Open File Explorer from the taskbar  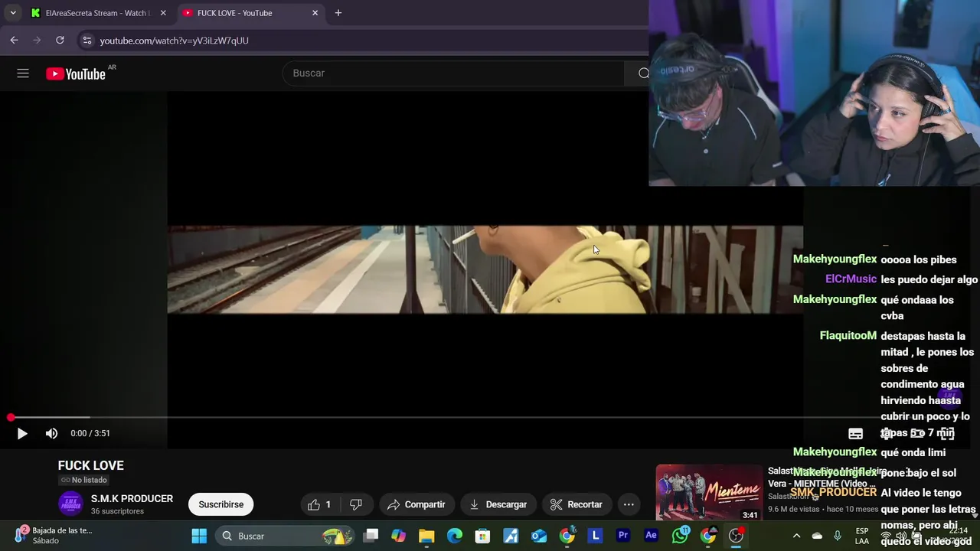pos(426,536)
